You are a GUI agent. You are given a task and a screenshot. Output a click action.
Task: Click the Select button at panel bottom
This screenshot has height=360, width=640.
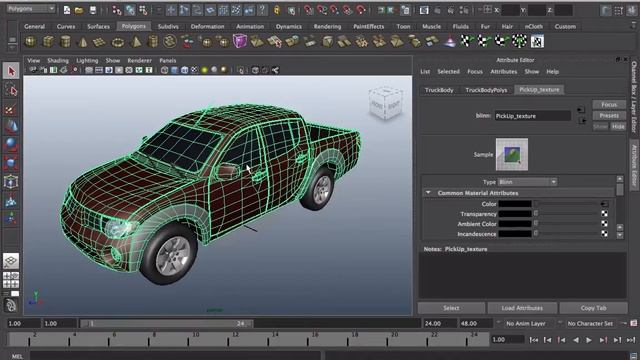point(451,308)
